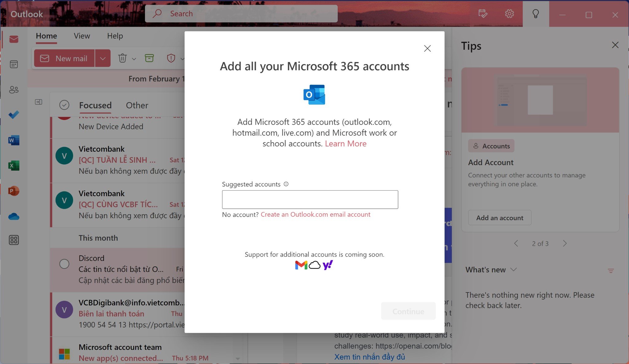Click the Search box
This screenshot has width=629, height=364.
(241, 14)
